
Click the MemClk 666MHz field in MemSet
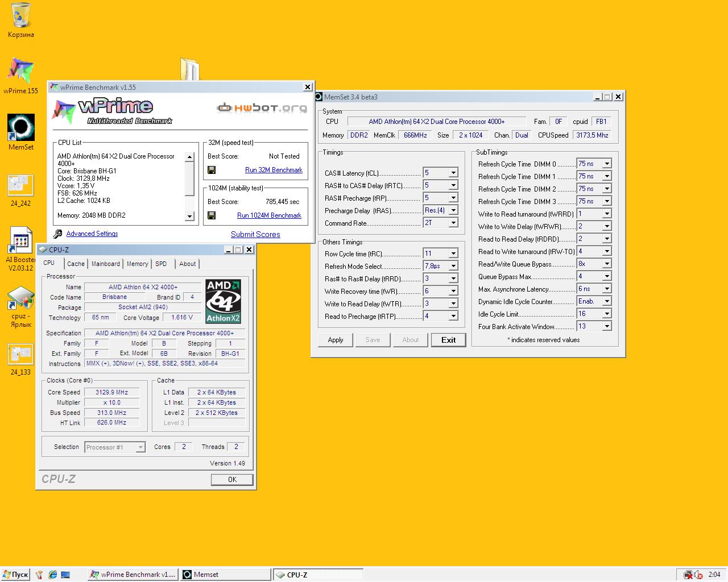[415, 135]
